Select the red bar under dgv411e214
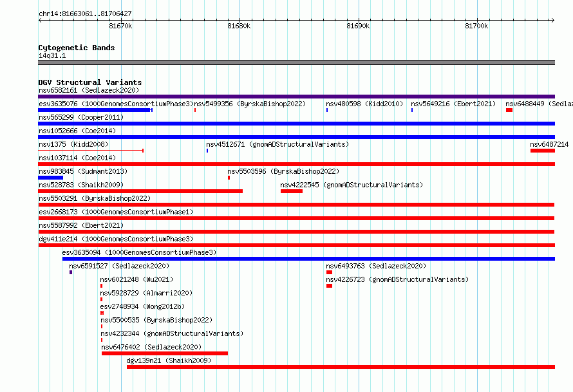The image size is (573, 392). tap(296, 245)
